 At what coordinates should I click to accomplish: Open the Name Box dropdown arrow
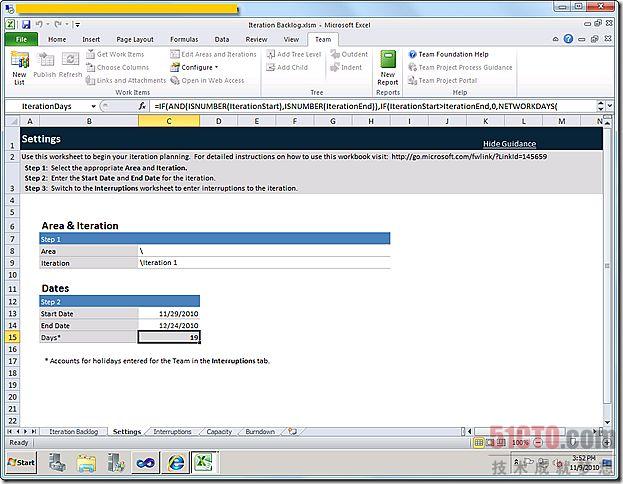(93, 106)
